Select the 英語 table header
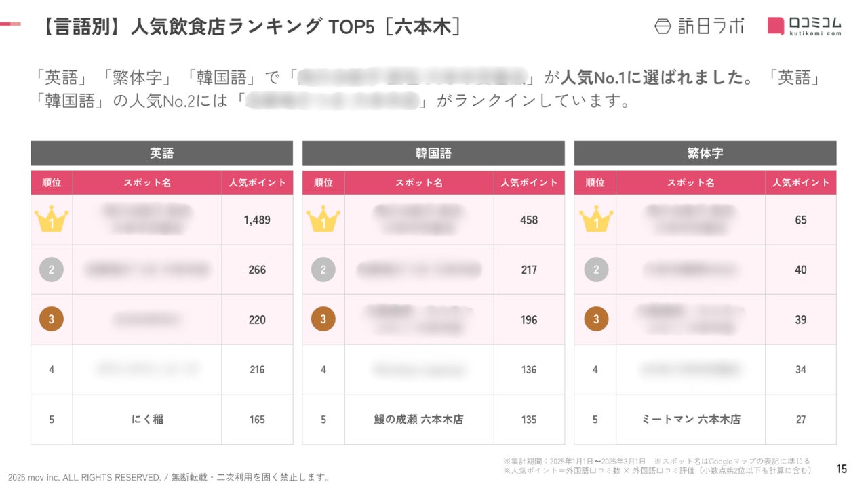The width and height of the screenshot is (868, 488). (161, 153)
